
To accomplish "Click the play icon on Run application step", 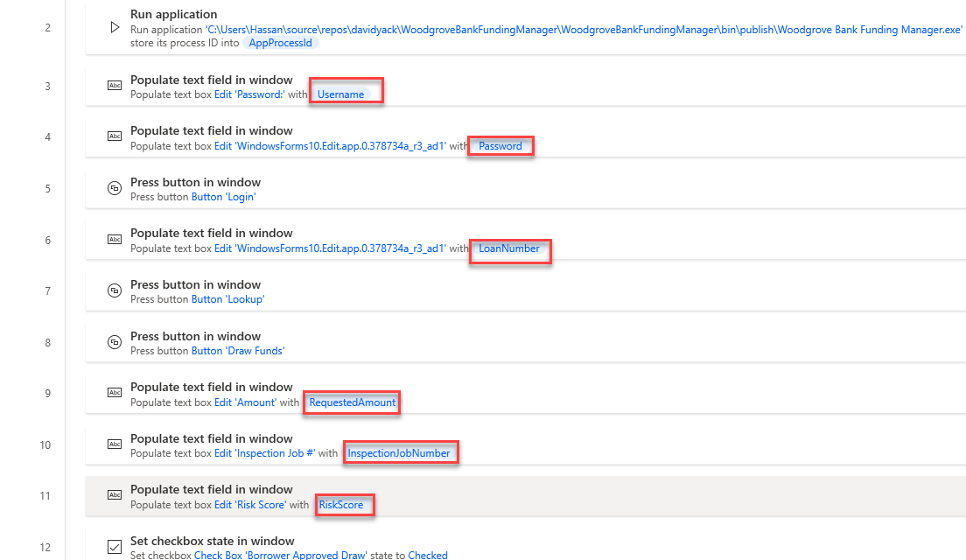I will pyautogui.click(x=115, y=25).
